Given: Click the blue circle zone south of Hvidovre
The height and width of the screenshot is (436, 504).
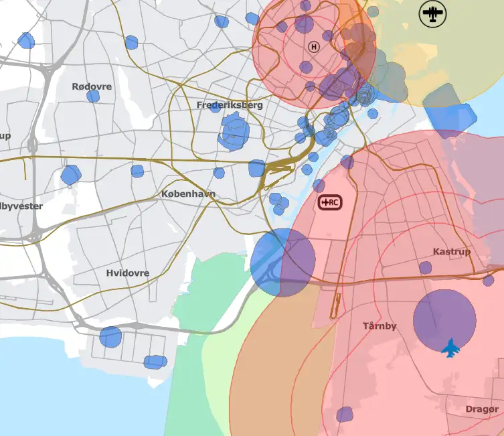Looking at the screenshot, I should click(x=110, y=337).
